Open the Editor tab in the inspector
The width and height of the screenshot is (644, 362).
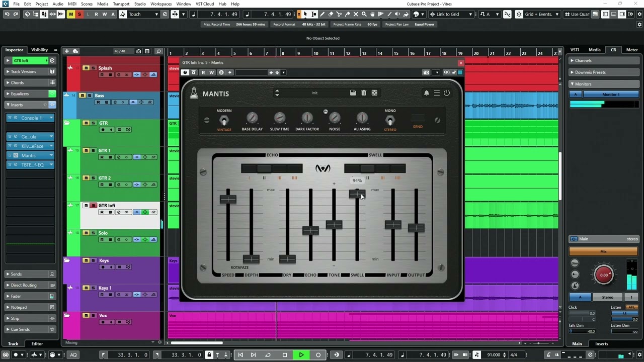(x=37, y=344)
